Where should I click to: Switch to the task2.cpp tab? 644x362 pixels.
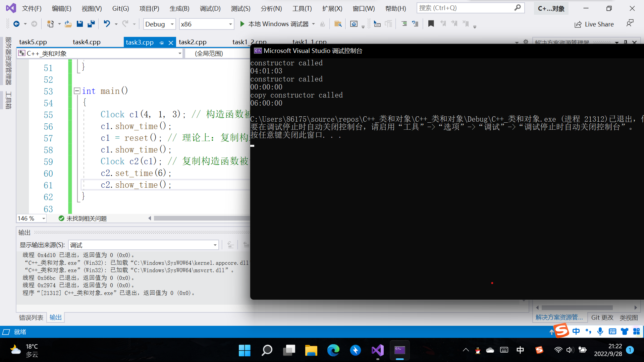pyautogui.click(x=193, y=42)
